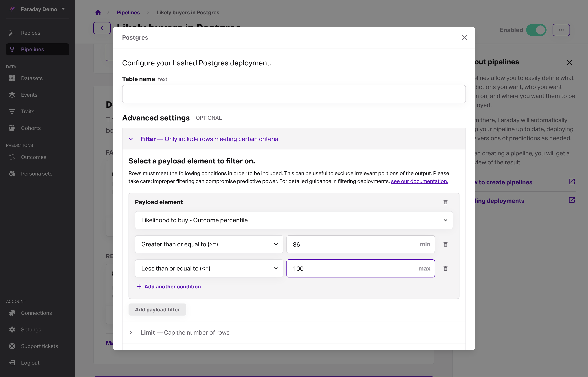Open deployments help link
The height and width of the screenshot is (377, 588).
pyautogui.click(x=499, y=201)
